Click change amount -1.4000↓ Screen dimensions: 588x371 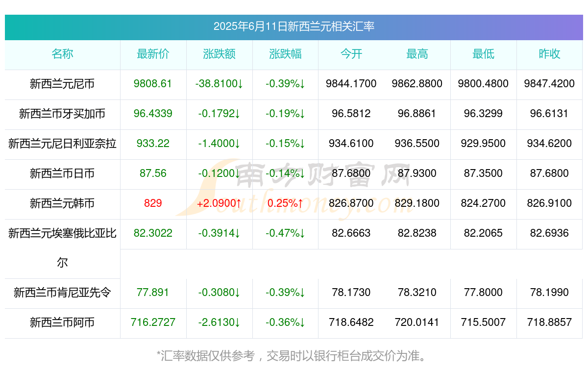(x=219, y=144)
